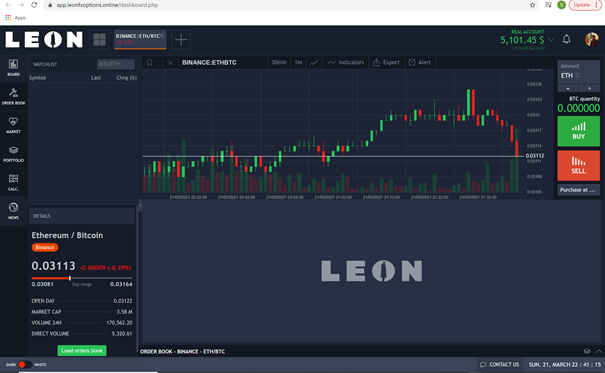Open the Calc. calculator icon
Viewport: 605px width, 373px height.
pyautogui.click(x=13, y=182)
